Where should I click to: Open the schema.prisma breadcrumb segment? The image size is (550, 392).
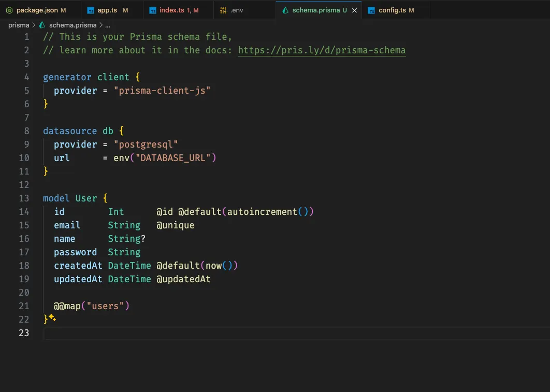[x=73, y=25]
